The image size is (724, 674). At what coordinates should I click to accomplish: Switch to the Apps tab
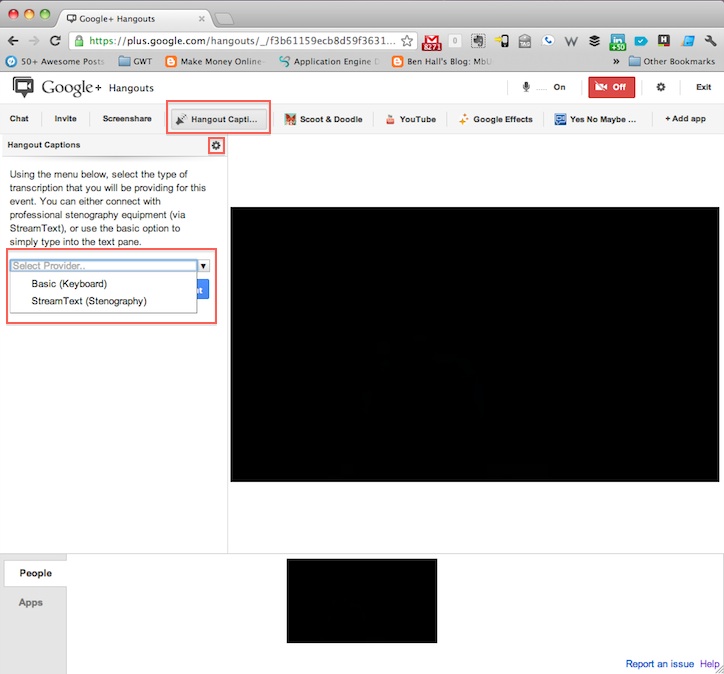31,602
